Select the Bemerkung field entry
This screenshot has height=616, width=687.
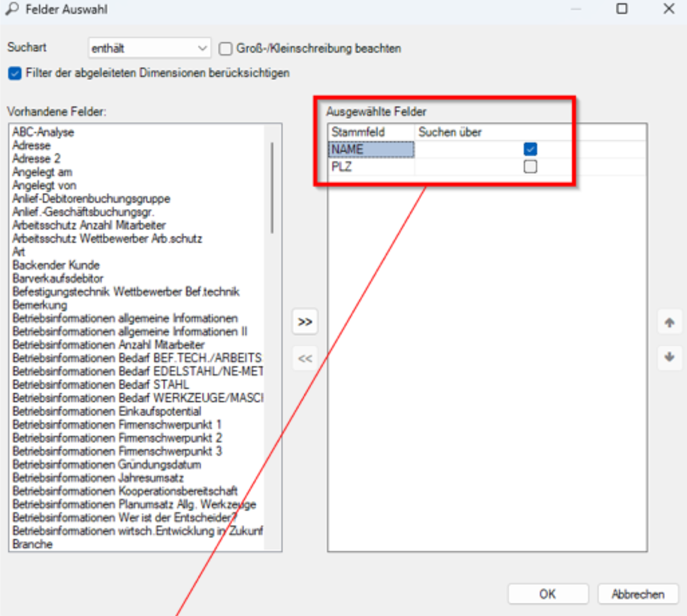point(40,305)
